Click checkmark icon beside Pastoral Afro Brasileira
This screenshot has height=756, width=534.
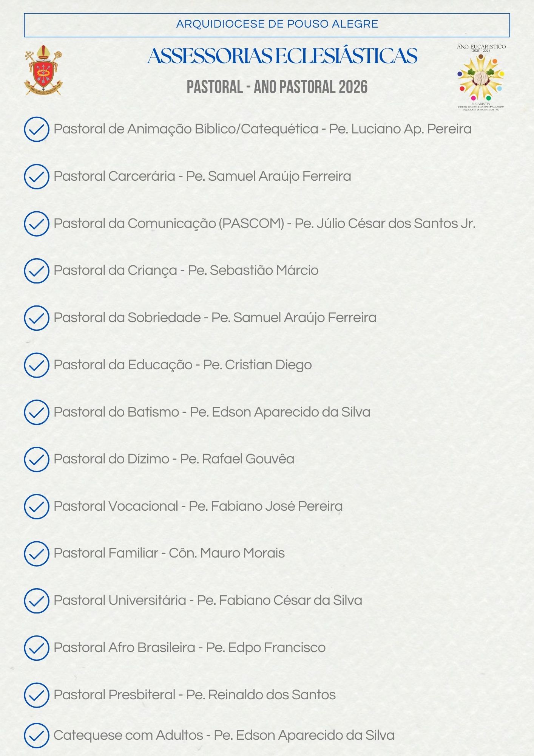click(x=37, y=648)
